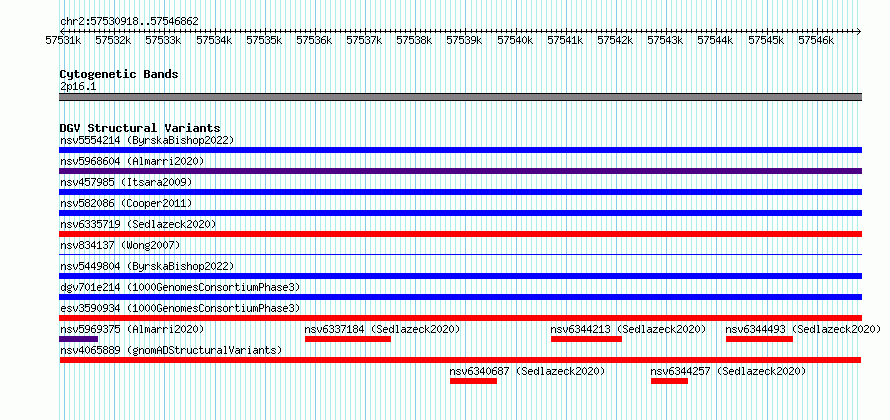This screenshot has width=890, height=420.
Task: Open nsv6335719 (Sedlazeck2020) label
Action: [138, 224]
